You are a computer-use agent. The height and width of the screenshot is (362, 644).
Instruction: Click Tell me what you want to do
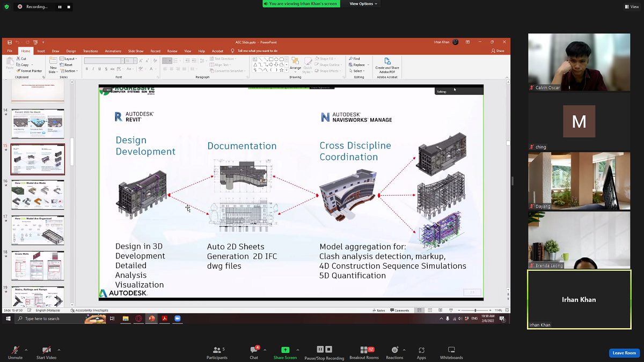[254, 51]
